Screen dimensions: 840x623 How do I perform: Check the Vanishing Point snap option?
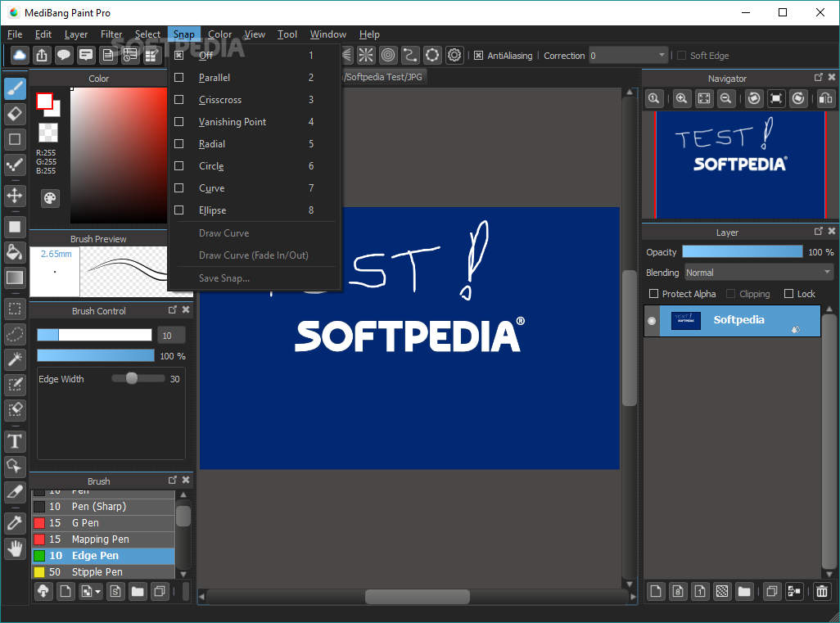[x=179, y=122]
